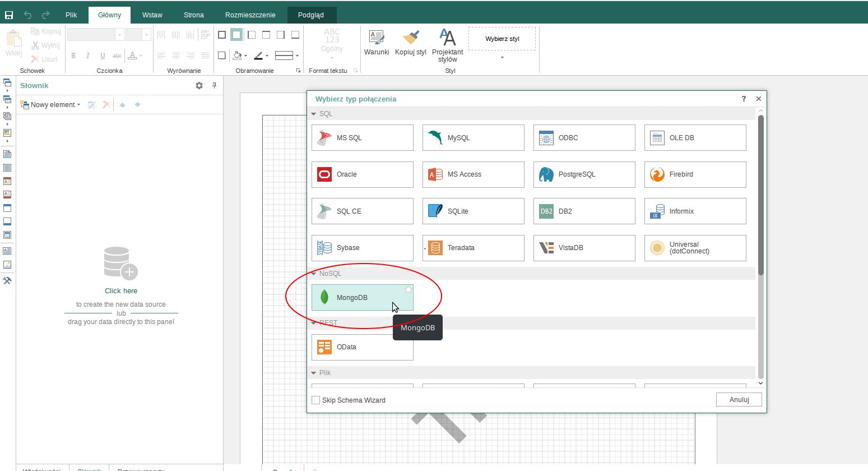Move element up arrow in Słownik

tap(122, 105)
